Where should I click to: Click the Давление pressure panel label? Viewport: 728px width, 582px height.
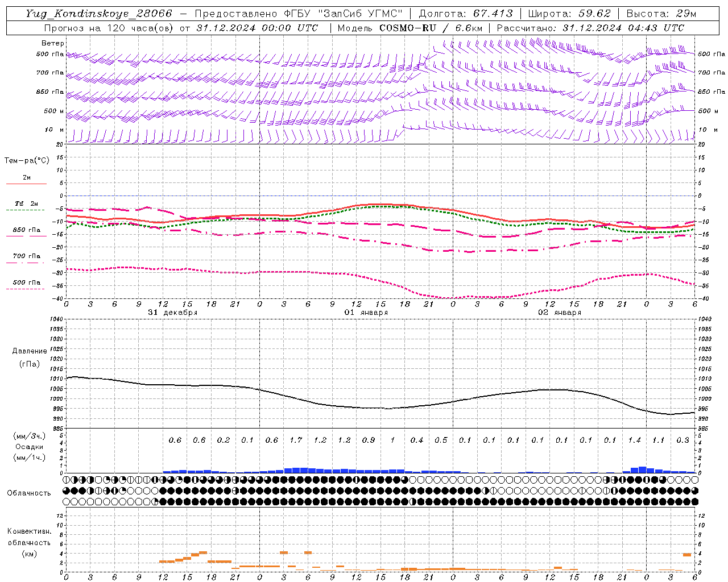pyautogui.click(x=30, y=351)
